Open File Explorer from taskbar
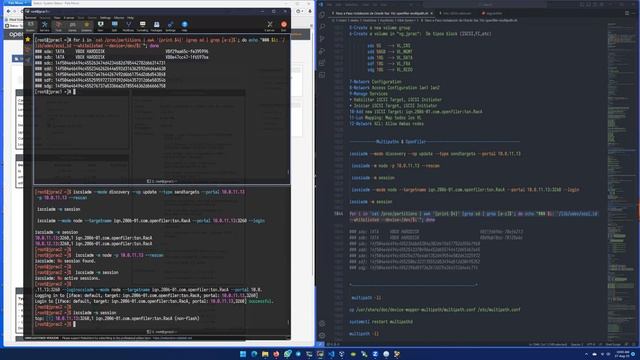This screenshot has width=640, height=360. (x=265, y=354)
